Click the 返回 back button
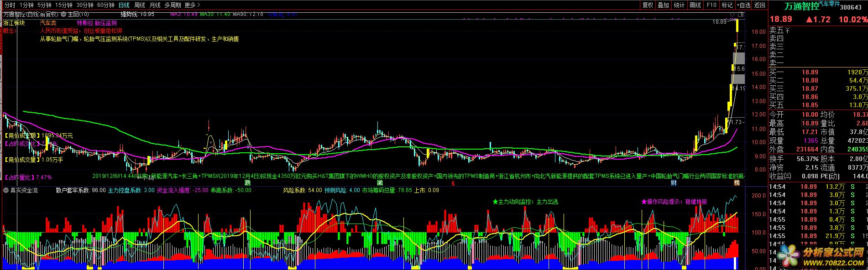This screenshot has height=270, width=868. click(x=760, y=5)
